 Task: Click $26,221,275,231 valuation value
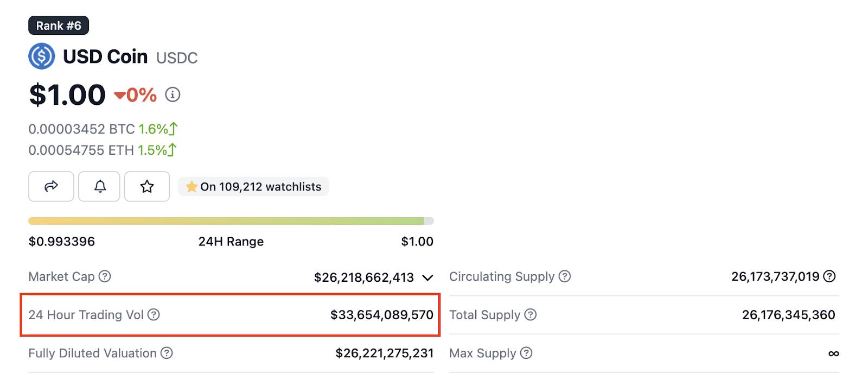[x=385, y=353]
